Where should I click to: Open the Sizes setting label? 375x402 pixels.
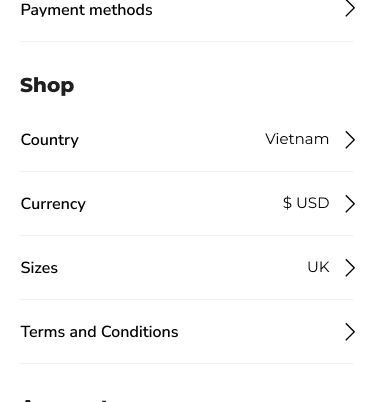[39, 268]
